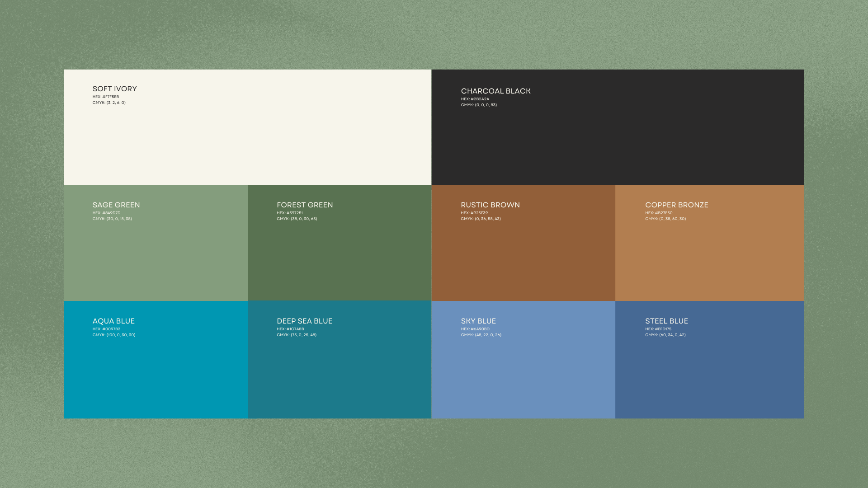Choose the Deep Sea Blue swatch
868x488 pixels.
(339, 375)
